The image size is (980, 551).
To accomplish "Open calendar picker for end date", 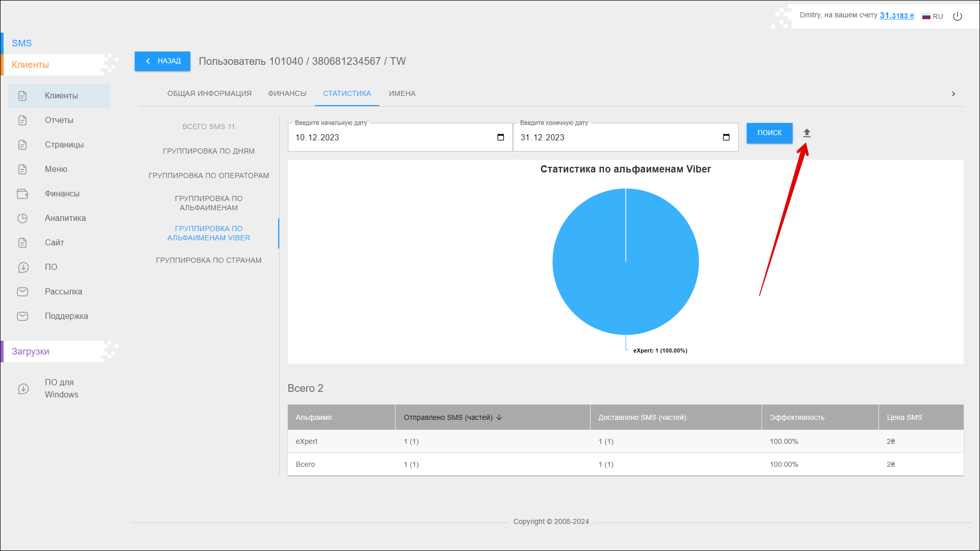I will (x=726, y=137).
